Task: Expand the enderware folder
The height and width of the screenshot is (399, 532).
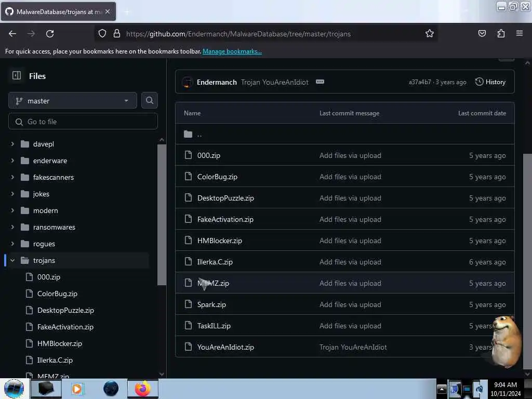Action: tap(12, 161)
